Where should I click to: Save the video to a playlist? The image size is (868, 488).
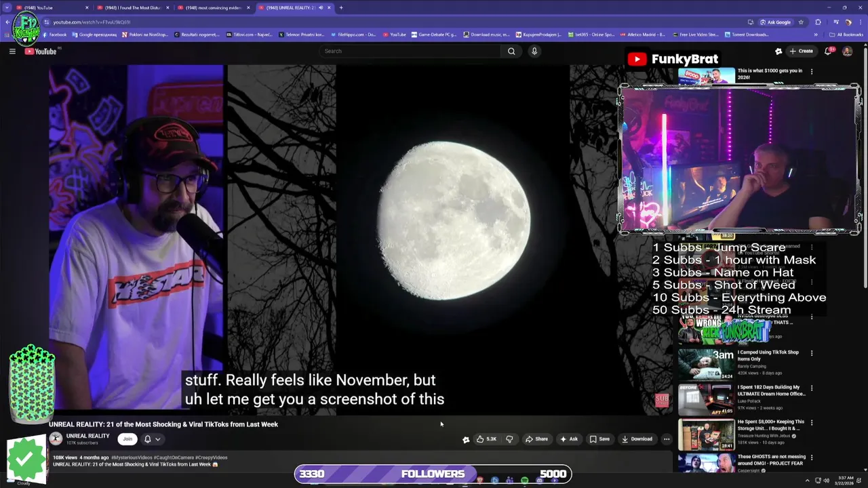pos(599,439)
